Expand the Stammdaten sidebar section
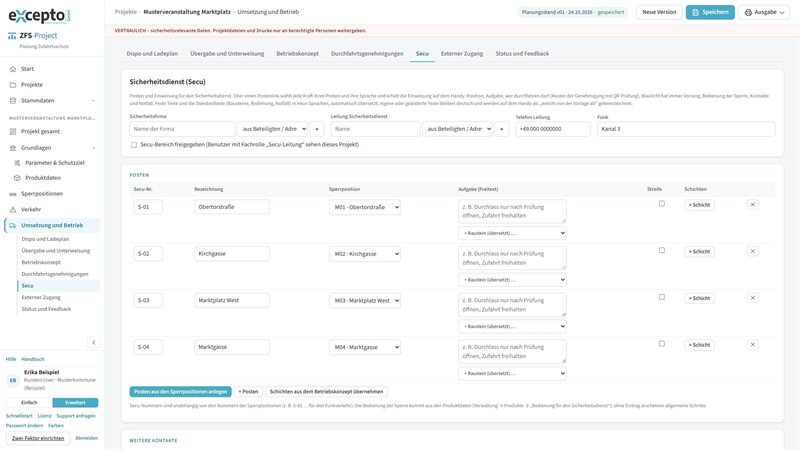Screen dimensions: 800x450 point(94,101)
